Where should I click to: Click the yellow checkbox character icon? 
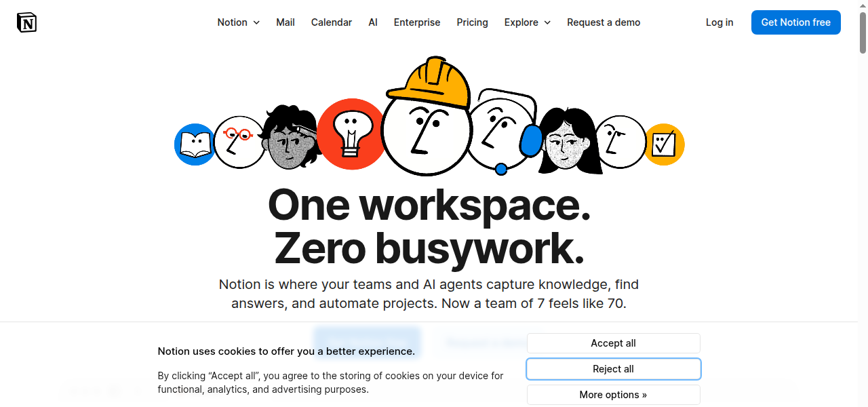(664, 144)
